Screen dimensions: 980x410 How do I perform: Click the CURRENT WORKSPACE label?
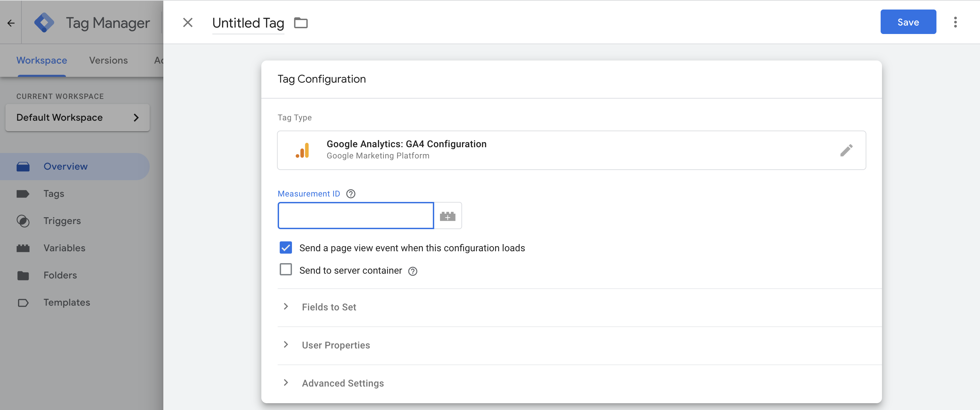pos(60,97)
